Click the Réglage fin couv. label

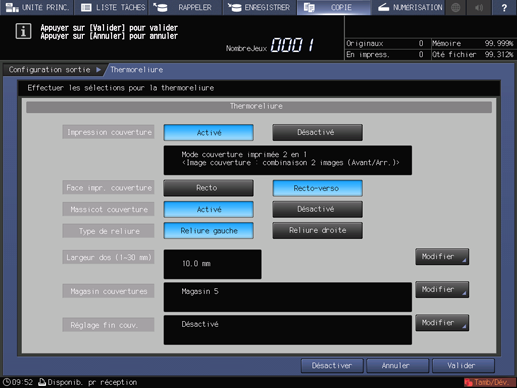108,325
